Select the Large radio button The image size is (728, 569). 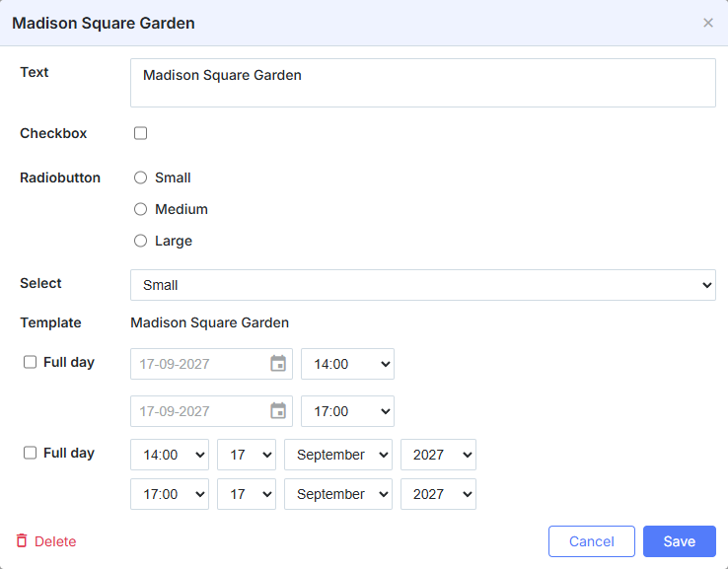point(140,241)
